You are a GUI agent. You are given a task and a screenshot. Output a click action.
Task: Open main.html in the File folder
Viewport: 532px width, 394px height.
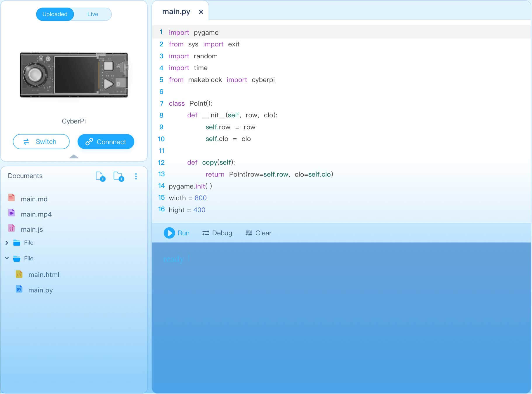(44, 275)
